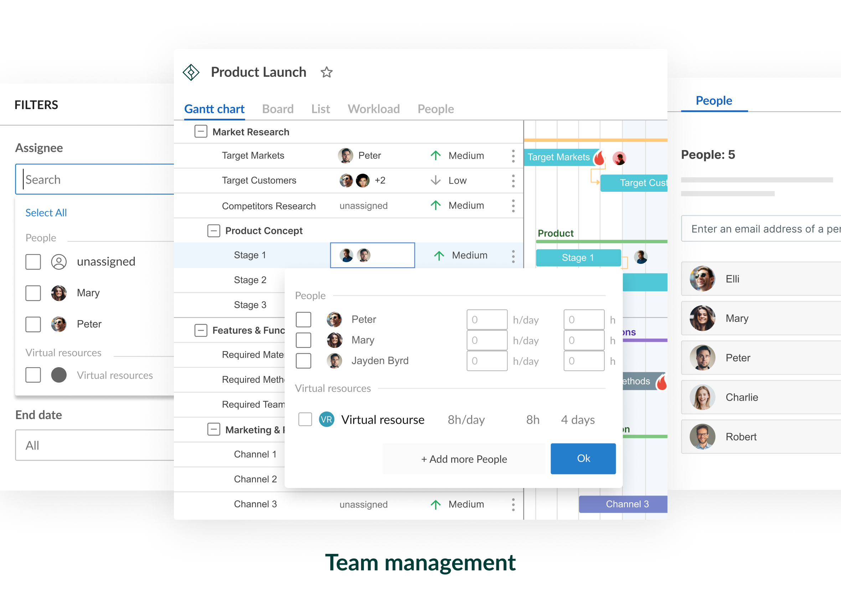This screenshot has height=616, width=841.
Task: Click Add more People button
Action: pos(463,459)
